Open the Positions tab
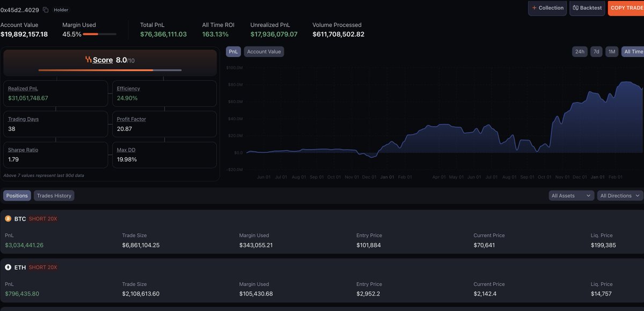644x311 pixels. [x=17, y=196]
